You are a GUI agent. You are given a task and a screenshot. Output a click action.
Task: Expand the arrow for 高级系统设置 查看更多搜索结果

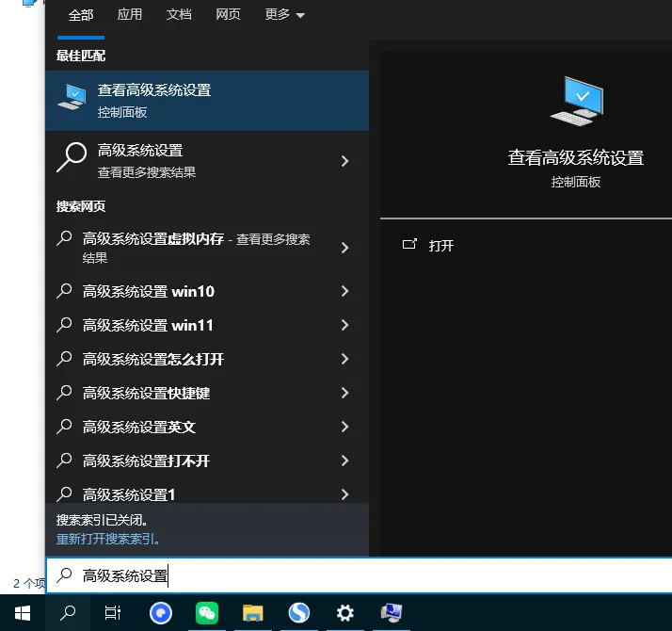click(x=344, y=161)
